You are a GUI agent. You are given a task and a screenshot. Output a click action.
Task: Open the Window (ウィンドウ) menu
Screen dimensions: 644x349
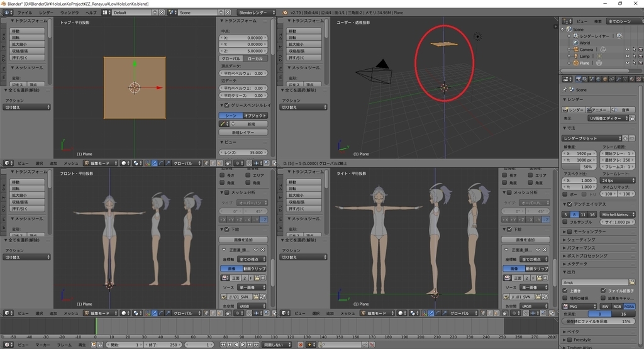[x=69, y=13]
